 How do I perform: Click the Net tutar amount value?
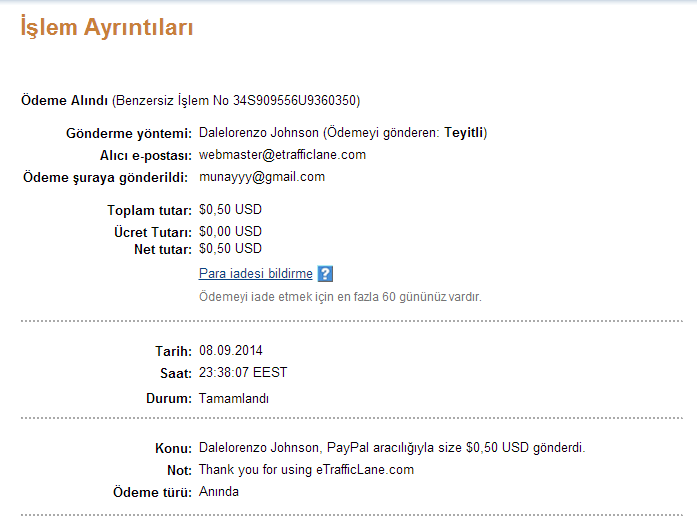click(230, 248)
